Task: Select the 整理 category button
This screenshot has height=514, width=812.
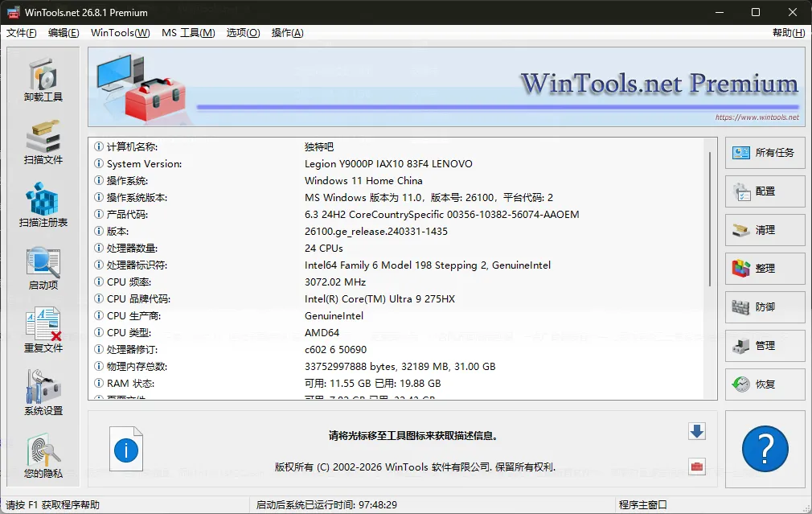Action: pyautogui.click(x=765, y=269)
